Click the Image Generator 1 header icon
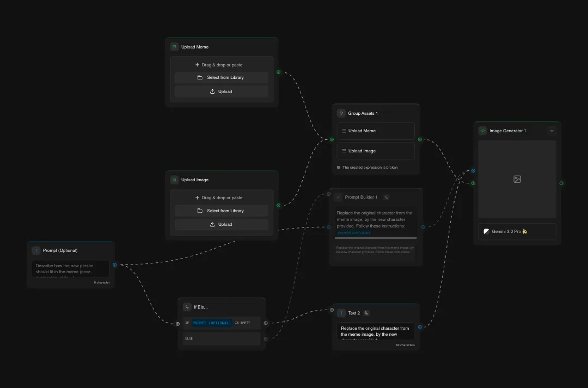Viewport: 588px width, 388px height. pyautogui.click(x=482, y=131)
